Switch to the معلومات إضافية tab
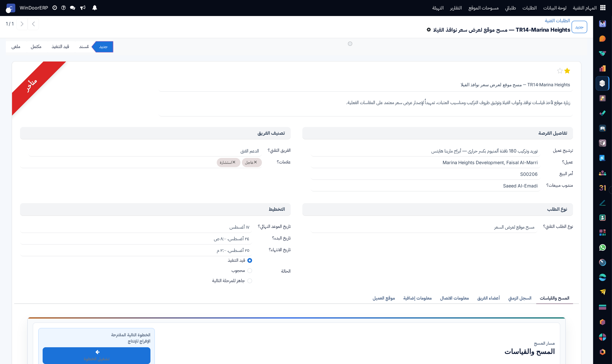 tap(417, 298)
